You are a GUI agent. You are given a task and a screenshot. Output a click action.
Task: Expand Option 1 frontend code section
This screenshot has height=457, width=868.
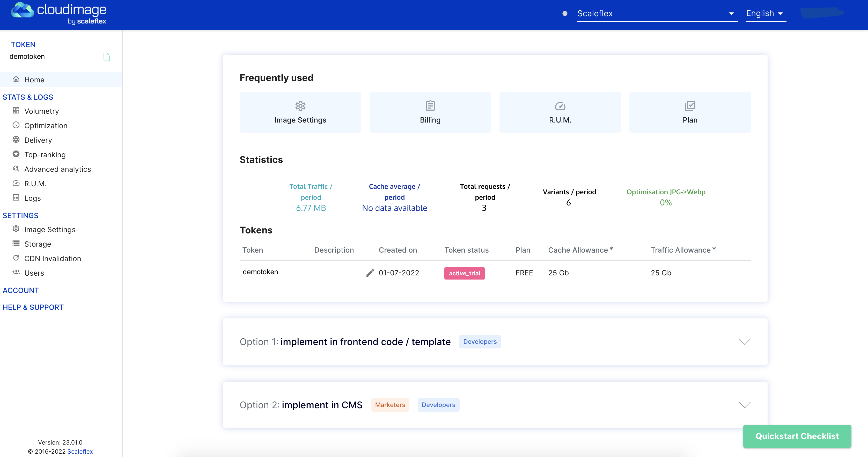point(744,342)
